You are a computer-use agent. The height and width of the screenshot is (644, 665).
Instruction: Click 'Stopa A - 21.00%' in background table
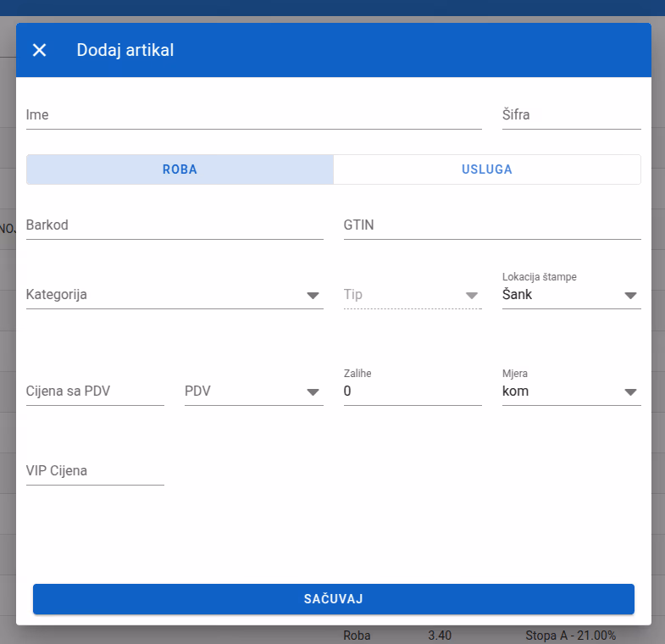point(570,635)
